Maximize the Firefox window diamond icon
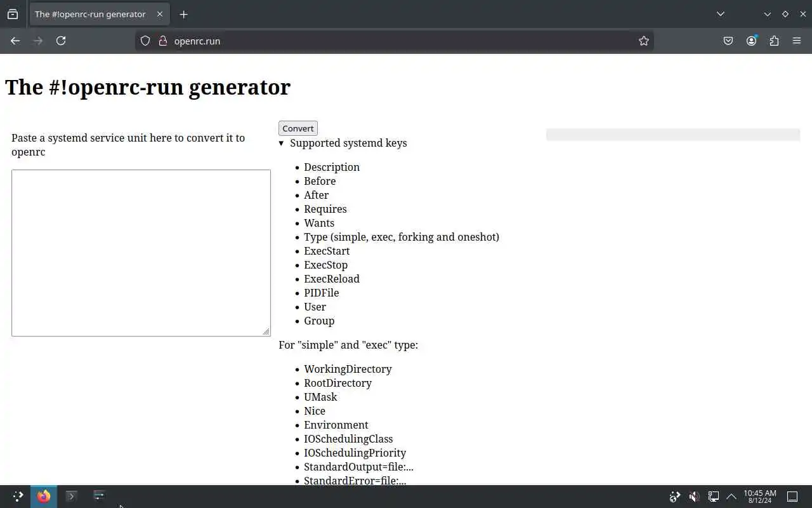The image size is (812, 508). 785,14
